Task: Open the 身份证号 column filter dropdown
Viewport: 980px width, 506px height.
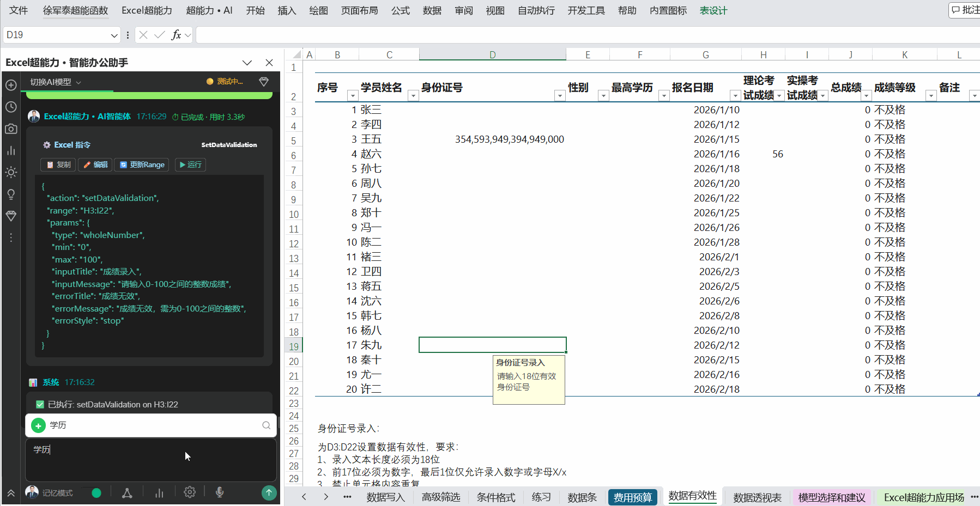Action: (x=560, y=96)
